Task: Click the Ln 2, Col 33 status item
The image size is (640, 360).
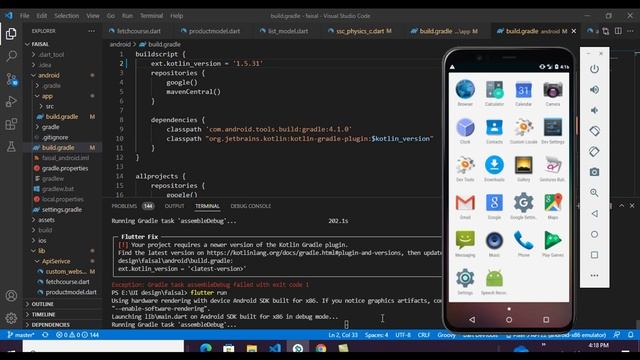Action: click(x=343, y=335)
